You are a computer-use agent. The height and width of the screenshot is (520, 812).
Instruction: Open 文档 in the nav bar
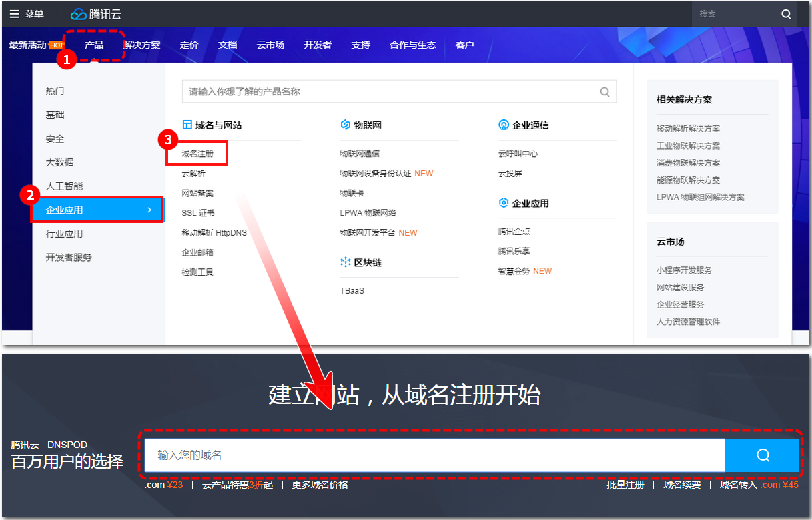pos(228,45)
